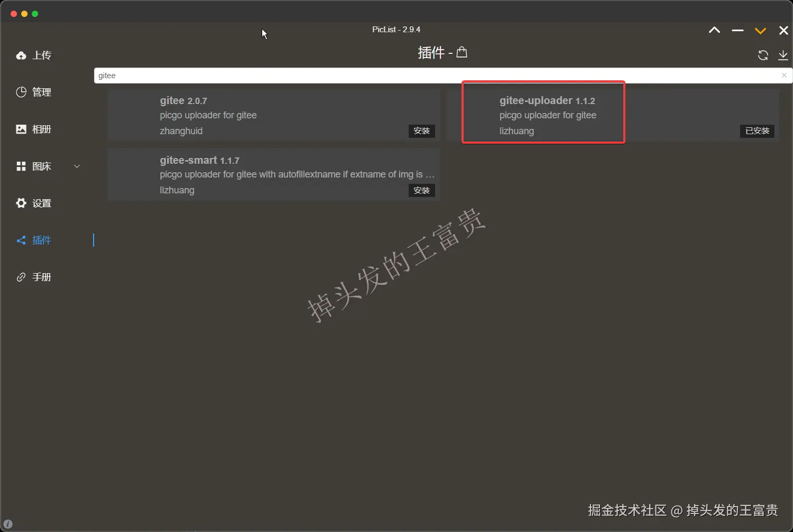Click 已安装 button on gitee-uploader

pyautogui.click(x=757, y=131)
